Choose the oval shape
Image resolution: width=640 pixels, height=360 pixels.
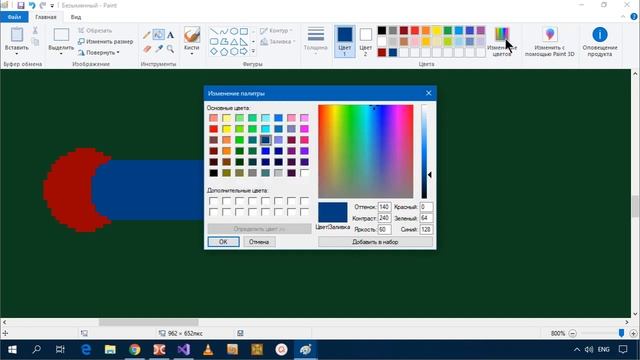click(x=234, y=31)
